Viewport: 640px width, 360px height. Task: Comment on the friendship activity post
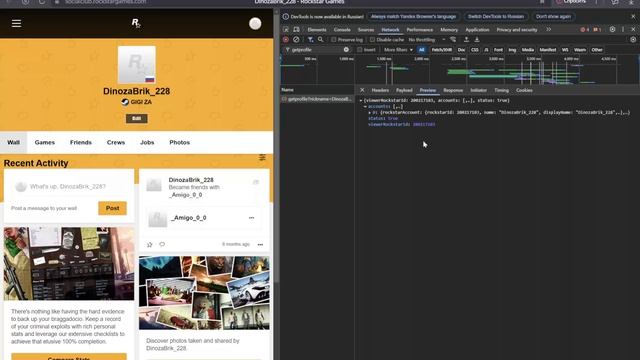point(162,244)
